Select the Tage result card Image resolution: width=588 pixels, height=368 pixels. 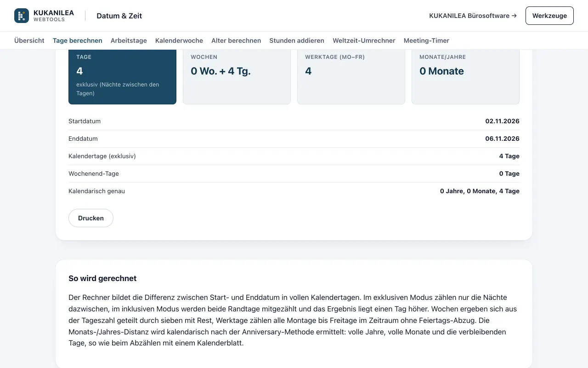(122, 76)
